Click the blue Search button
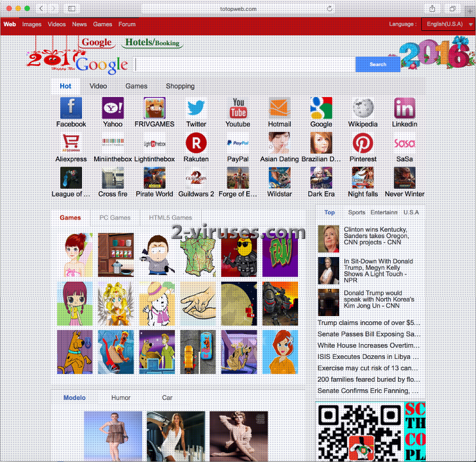The height and width of the screenshot is (462, 476). [x=378, y=64]
